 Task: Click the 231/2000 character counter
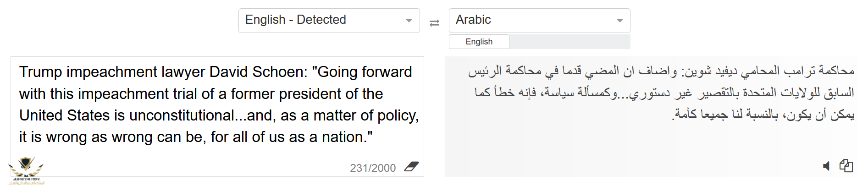[373, 168]
